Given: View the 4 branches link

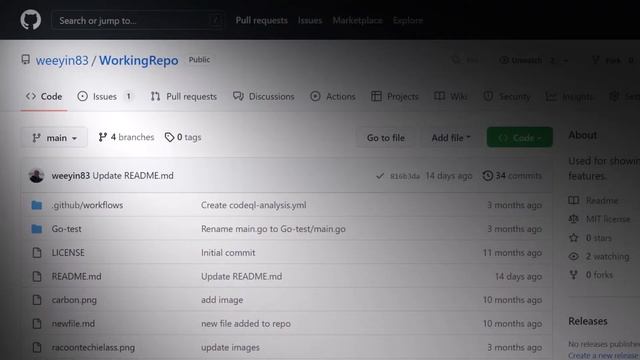Looking at the screenshot, I should click(126, 137).
